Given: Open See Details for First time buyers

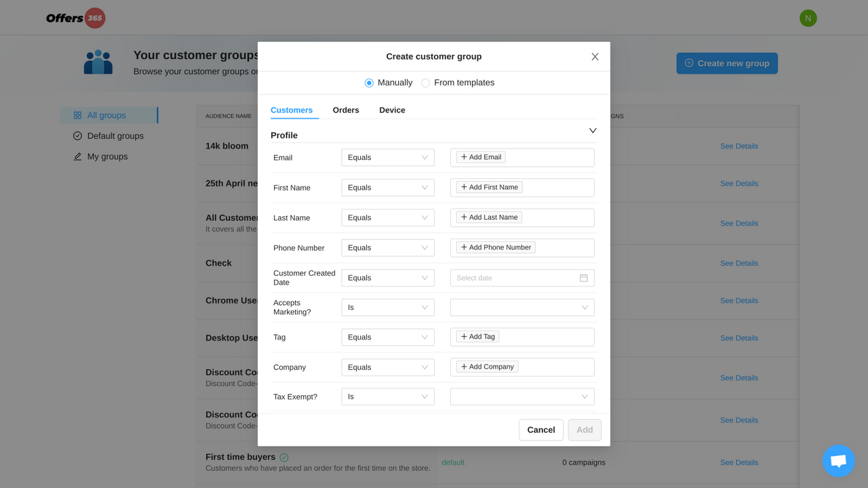Looking at the screenshot, I should [739, 462].
